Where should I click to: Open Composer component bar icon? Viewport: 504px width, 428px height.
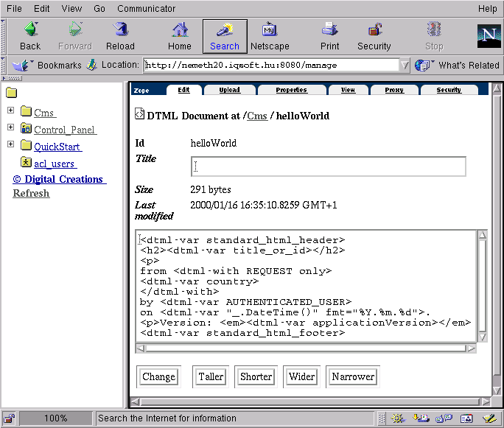click(x=489, y=418)
